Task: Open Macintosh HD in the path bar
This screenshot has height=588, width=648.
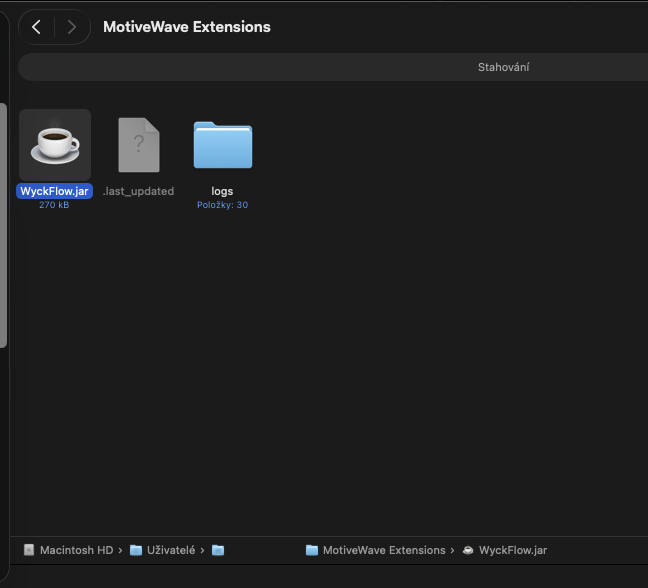Action: pyautogui.click(x=76, y=550)
